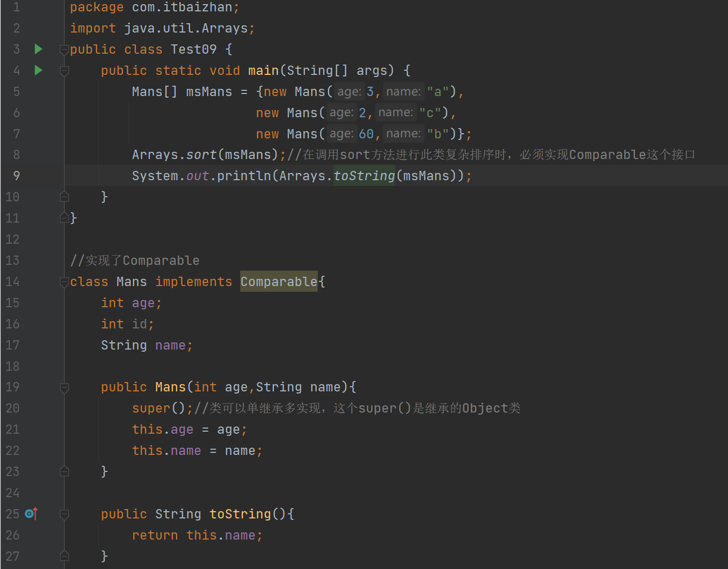728x569 pixels.
Task: Collapse the toString method fold marker at line 25
Action: click(65, 514)
